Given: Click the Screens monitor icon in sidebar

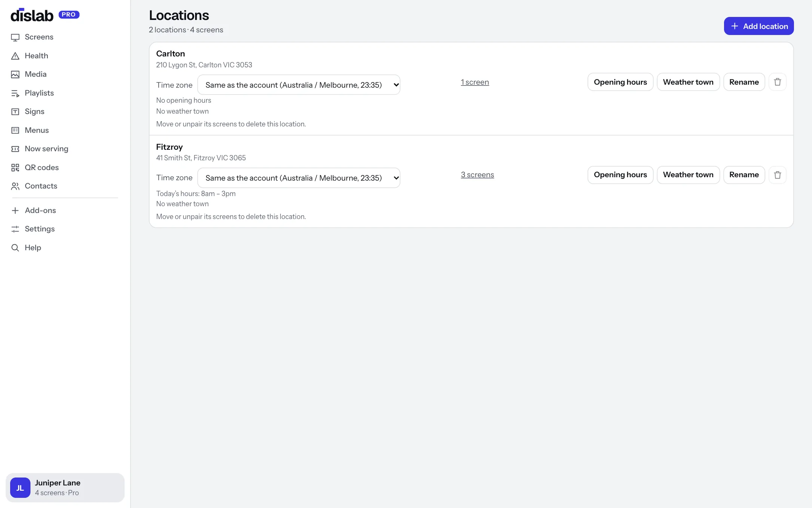Looking at the screenshot, I should 15,37.
